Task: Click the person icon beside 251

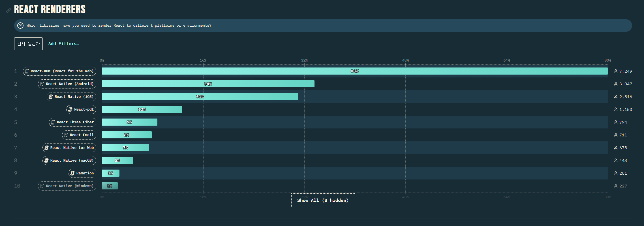Action: 616,173
